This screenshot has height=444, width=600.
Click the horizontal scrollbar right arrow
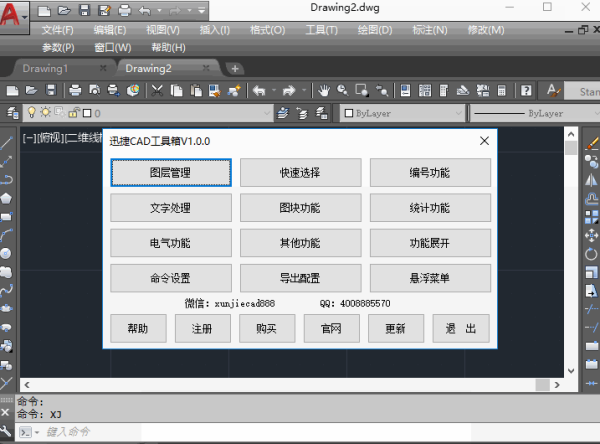557,385
